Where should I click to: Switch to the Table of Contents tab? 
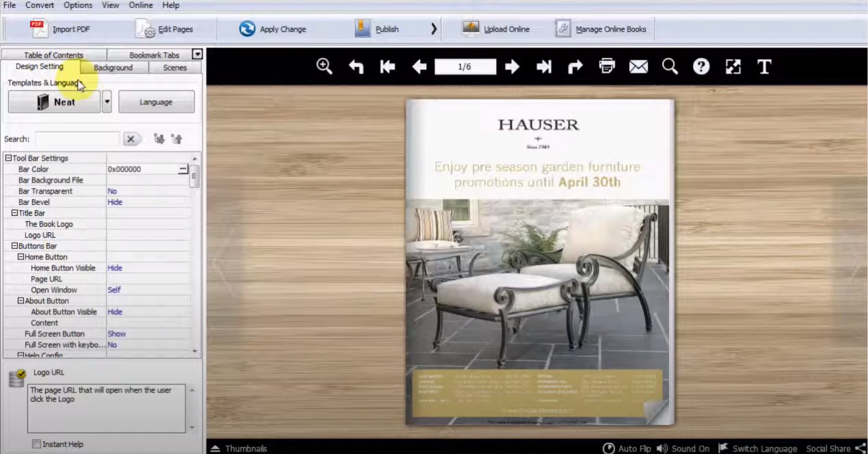click(x=54, y=55)
